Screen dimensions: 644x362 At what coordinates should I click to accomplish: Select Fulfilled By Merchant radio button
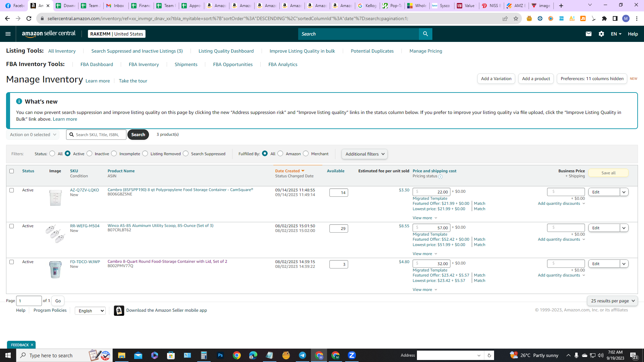pos(306,154)
